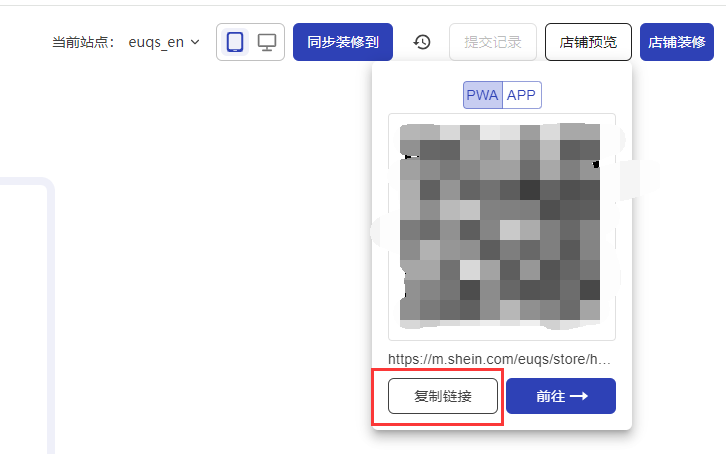Screen dimensions: 726x454
Task: Click the blurred QR code image
Action: tap(501, 226)
